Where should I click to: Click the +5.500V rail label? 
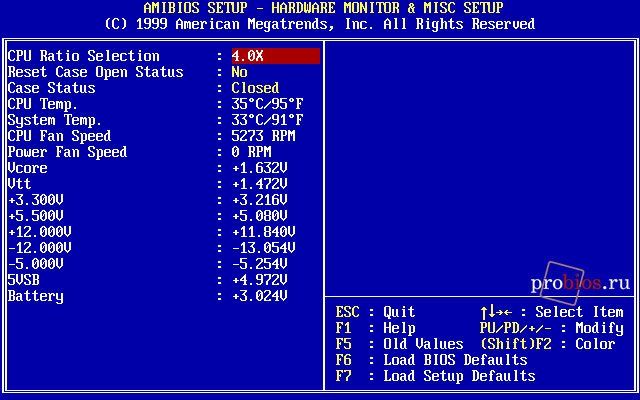pyautogui.click(x=36, y=216)
